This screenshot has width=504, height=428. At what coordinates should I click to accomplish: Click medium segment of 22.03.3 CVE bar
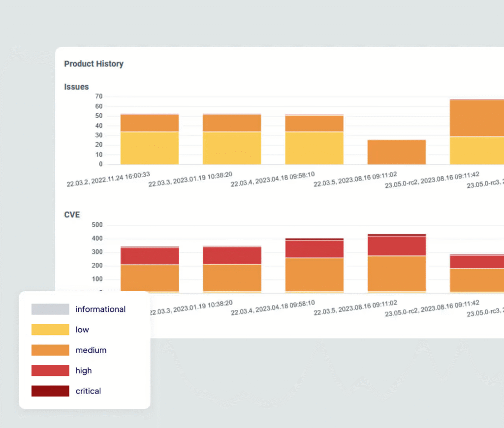coord(232,277)
